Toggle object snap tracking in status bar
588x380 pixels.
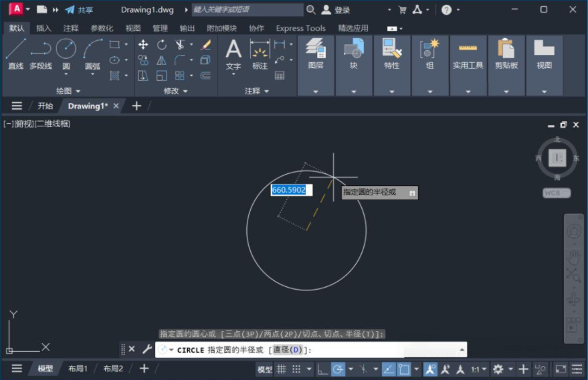point(389,369)
